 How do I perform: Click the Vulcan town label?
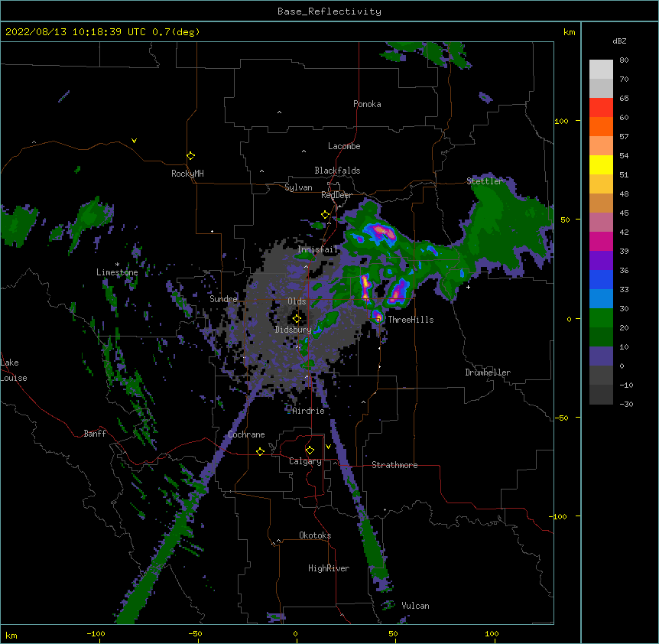[x=415, y=606]
